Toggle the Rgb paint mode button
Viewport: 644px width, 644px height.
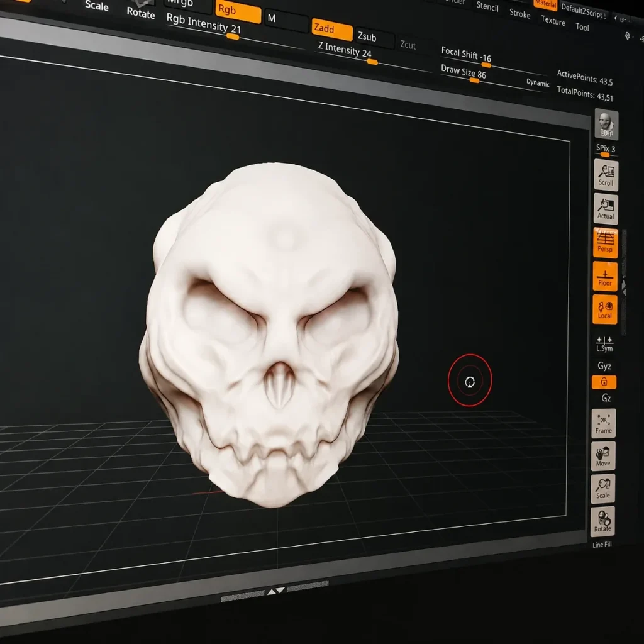(237, 11)
